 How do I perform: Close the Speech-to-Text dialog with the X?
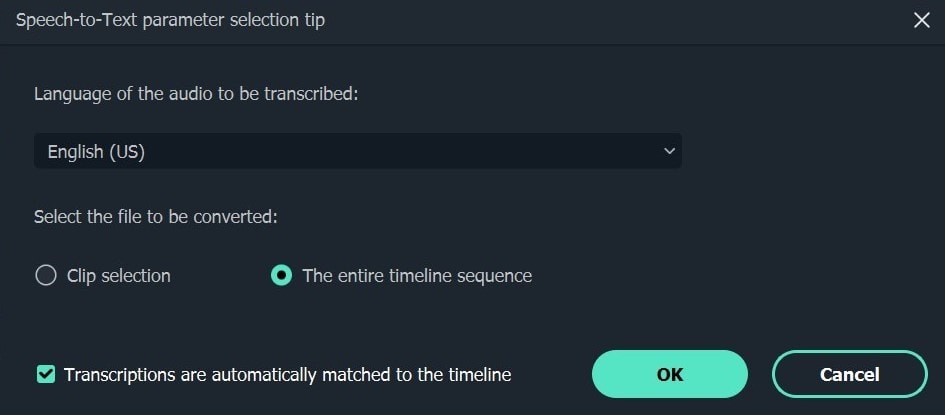(x=921, y=20)
